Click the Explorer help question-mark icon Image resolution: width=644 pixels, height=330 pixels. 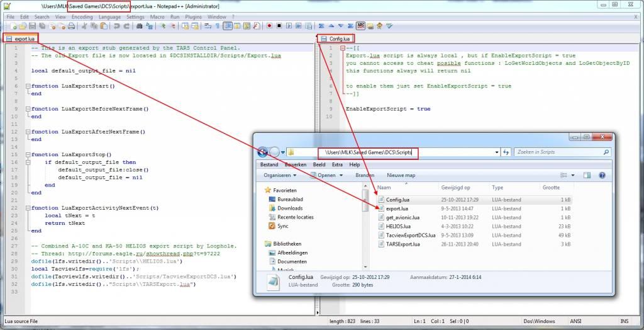(602, 175)
